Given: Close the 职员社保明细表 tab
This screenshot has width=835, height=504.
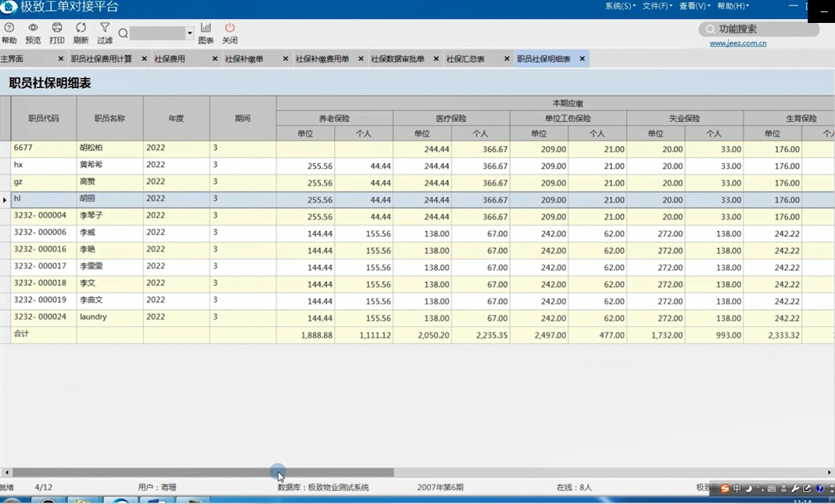Looking at the screenshot, I should [x=582, y=59].
